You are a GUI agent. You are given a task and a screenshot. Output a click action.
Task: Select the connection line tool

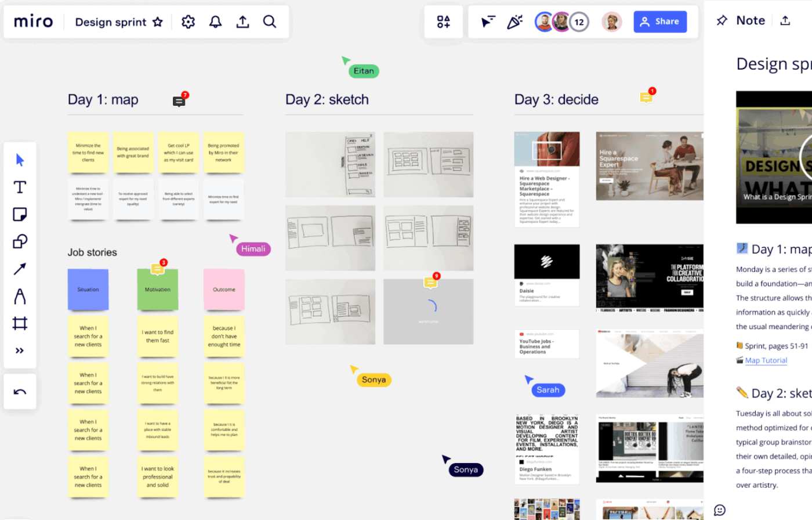point(20,268)
